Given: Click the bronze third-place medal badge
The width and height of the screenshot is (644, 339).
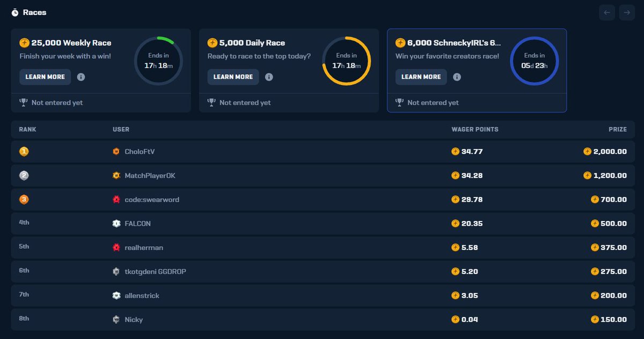Looking at the screenshot, I should tap(24, 199).
